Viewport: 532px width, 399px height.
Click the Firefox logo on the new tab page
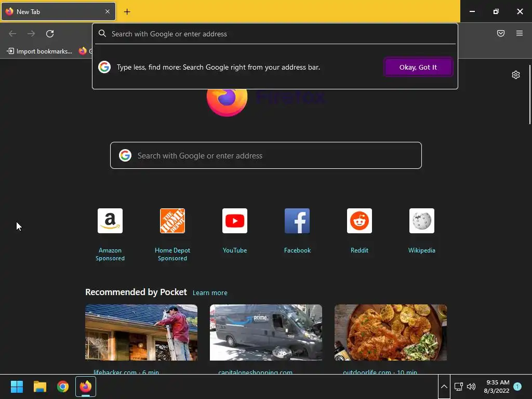(x=227, y=102)
